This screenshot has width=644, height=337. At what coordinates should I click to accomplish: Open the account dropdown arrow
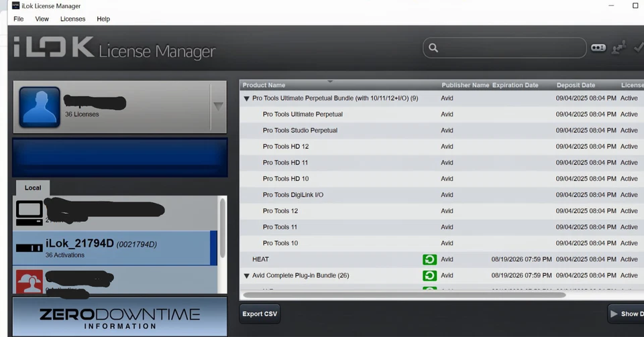[x=218, y=107]
